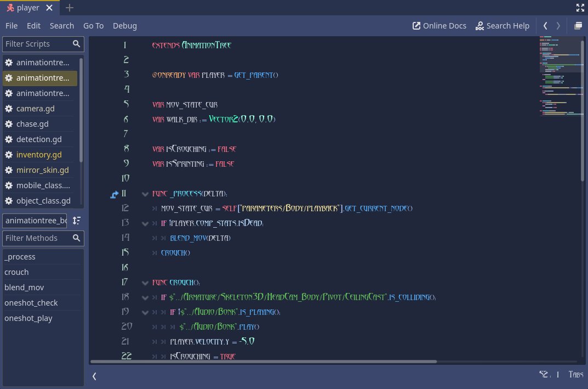Click the Tabs indentation indicator
The width and height of the screenshot is (588, 389).
tap(576, 375)
